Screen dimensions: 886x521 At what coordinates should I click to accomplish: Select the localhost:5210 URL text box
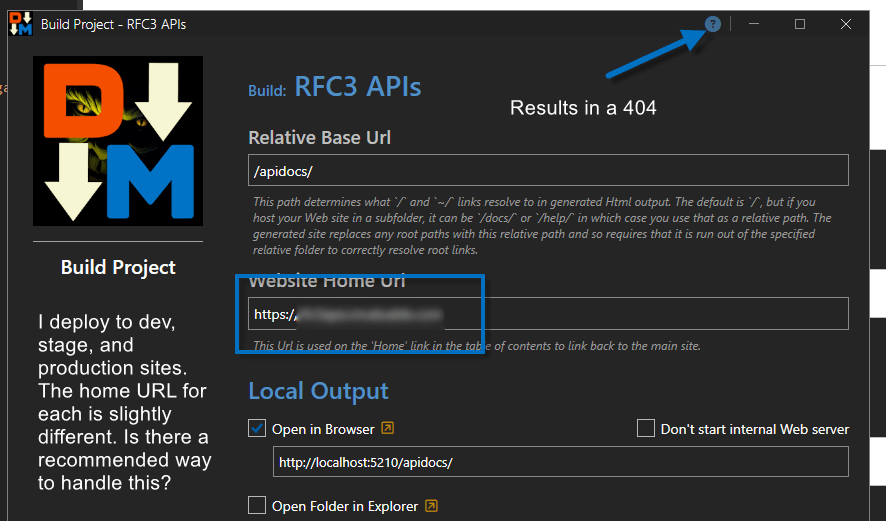coord(560,462)
